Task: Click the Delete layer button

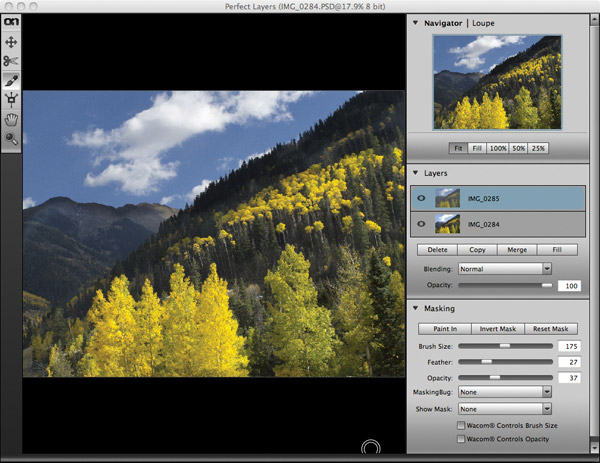Action: click(437, 249)
